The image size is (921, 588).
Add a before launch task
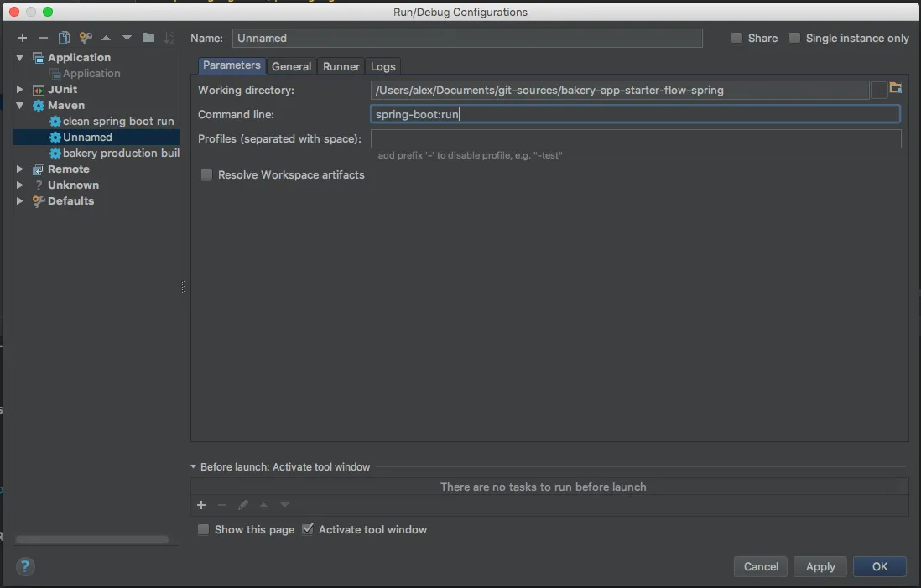coord(201,505)
